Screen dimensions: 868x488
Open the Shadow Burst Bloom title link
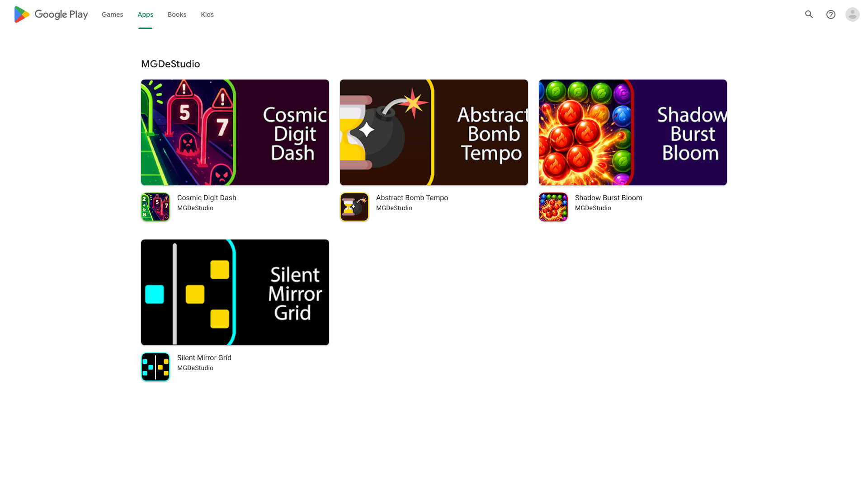click(x=609, y=197)
